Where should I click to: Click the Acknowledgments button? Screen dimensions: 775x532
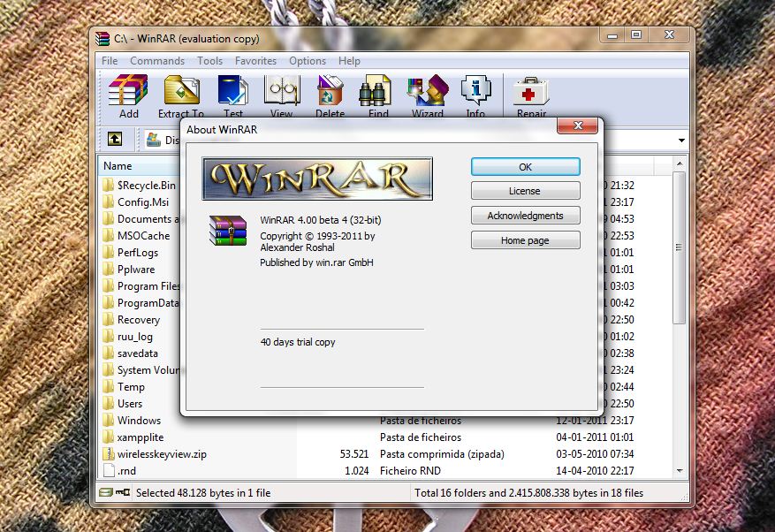(x=526, y=216)
